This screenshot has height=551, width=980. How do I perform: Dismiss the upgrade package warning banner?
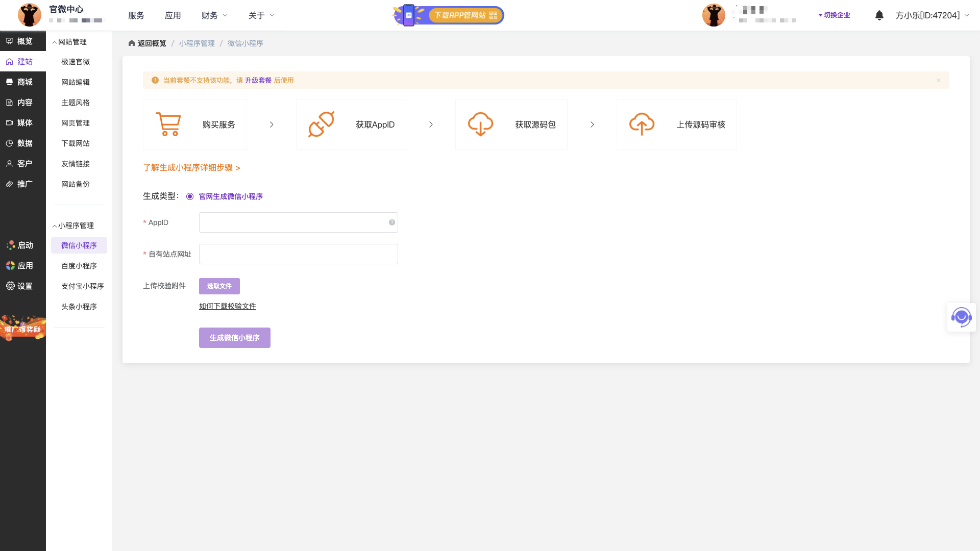pyautogui.click(x=938, y=80)
